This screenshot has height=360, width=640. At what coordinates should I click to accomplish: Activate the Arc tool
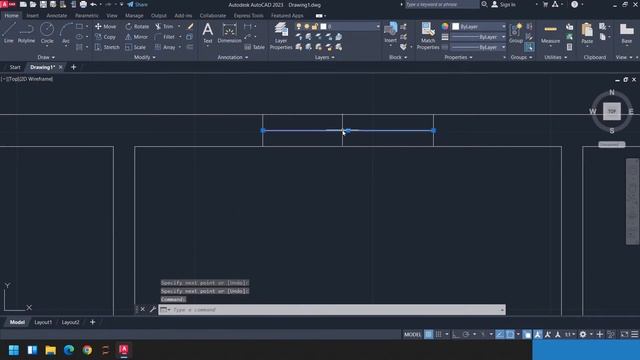click(66, 33)
